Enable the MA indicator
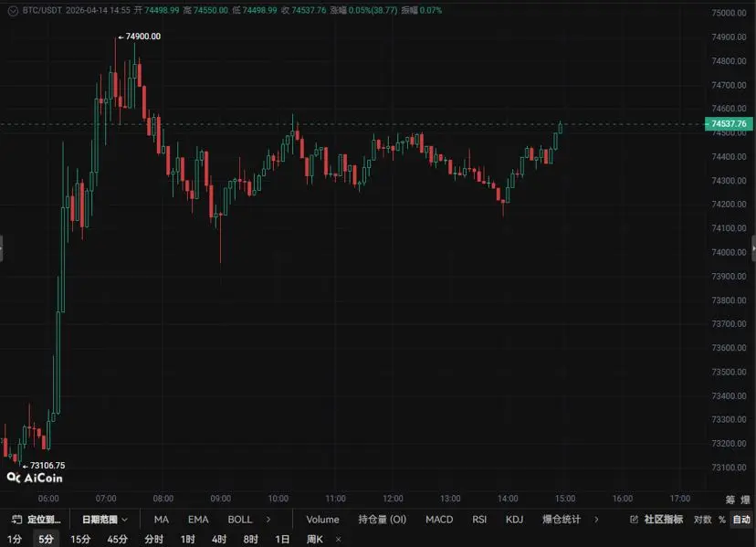756x547 pixels. click(161, 520)
